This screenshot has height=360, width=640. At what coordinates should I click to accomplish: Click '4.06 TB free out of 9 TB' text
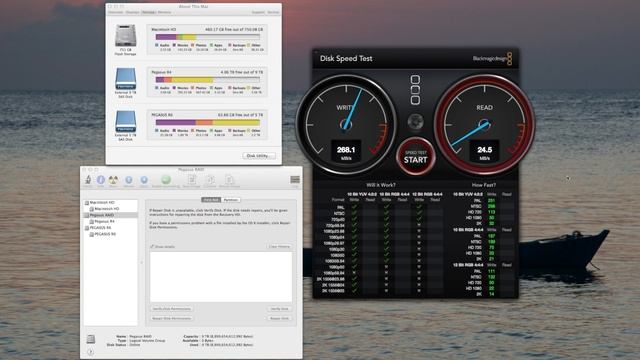tap(242, 72)
